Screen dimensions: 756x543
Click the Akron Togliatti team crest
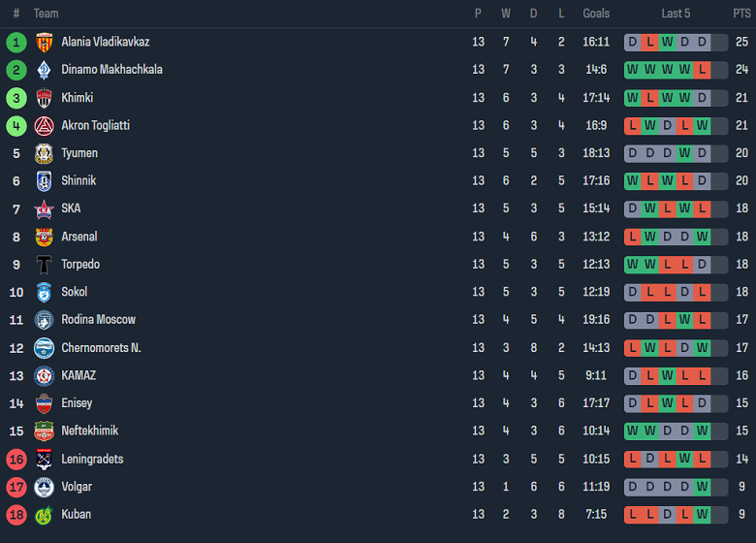[44, 125]
